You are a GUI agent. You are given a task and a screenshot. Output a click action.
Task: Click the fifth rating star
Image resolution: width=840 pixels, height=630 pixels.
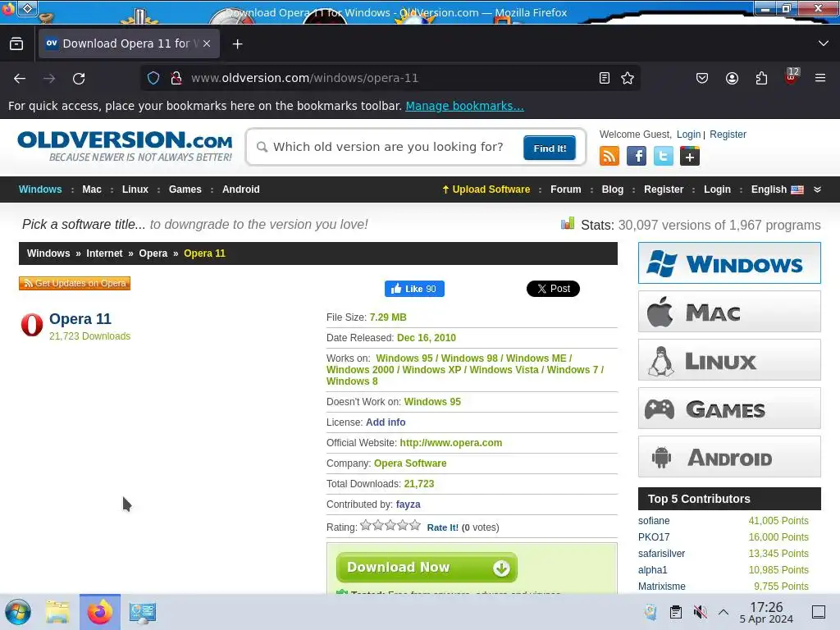point(414,525)
